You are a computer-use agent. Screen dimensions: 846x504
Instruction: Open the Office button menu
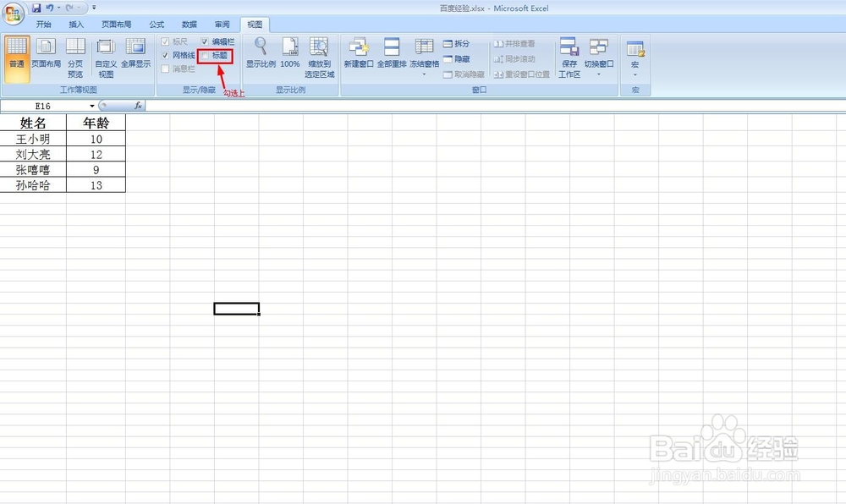(13, 14)
